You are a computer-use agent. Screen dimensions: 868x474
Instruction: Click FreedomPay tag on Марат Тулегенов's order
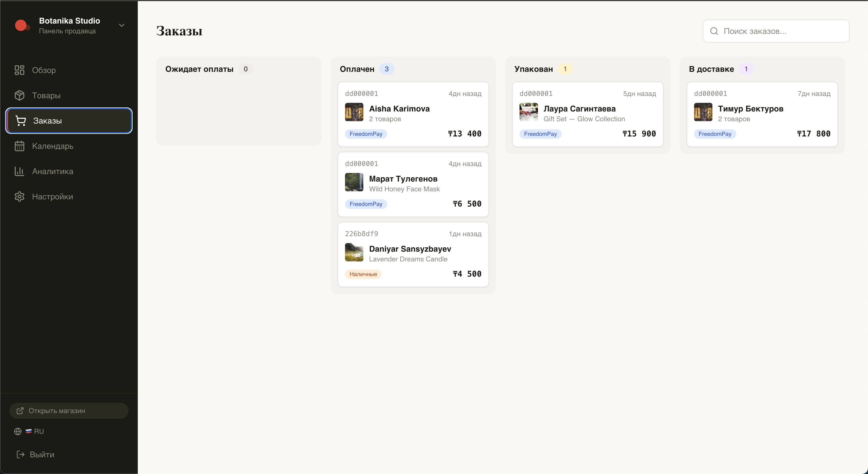pos(366,204)
